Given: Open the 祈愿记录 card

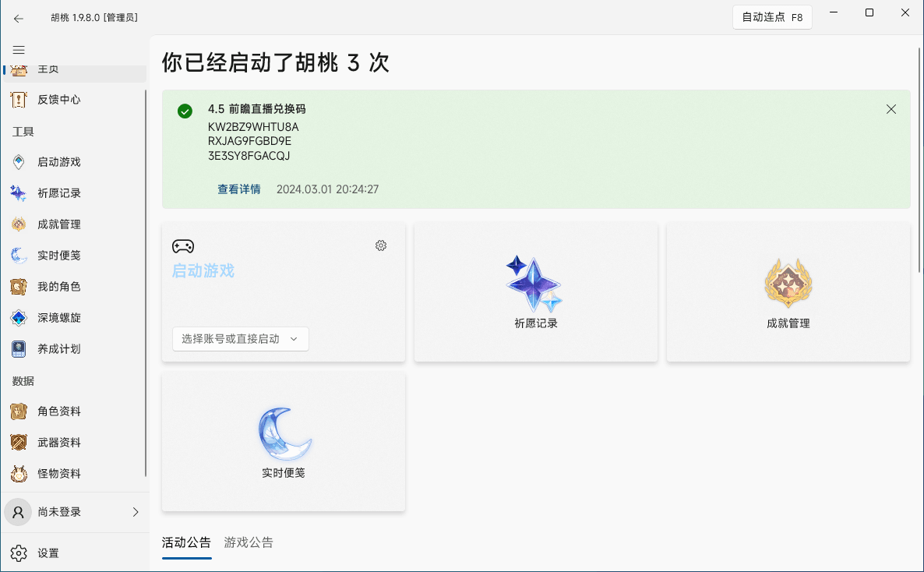Looking at the screenshot, I should click(535, 292).
